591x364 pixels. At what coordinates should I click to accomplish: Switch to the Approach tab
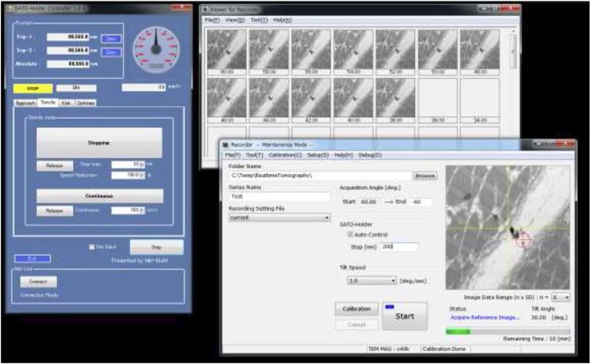point(25,102)
